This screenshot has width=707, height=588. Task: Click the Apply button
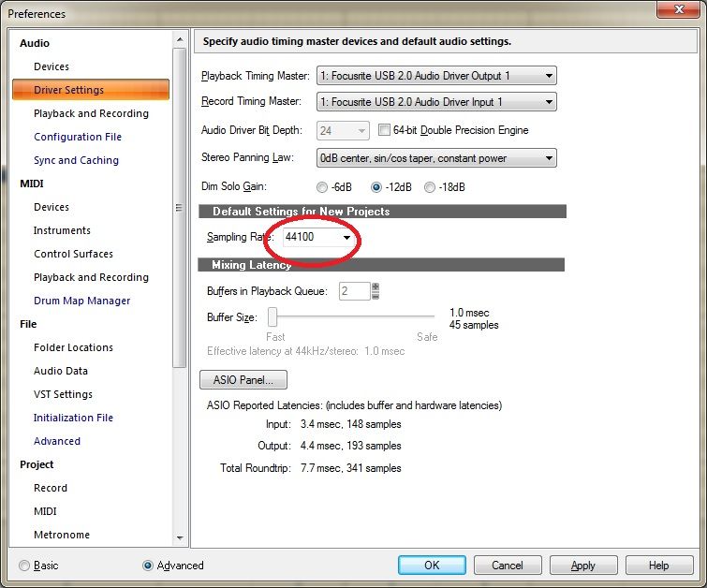coord(583,566)
